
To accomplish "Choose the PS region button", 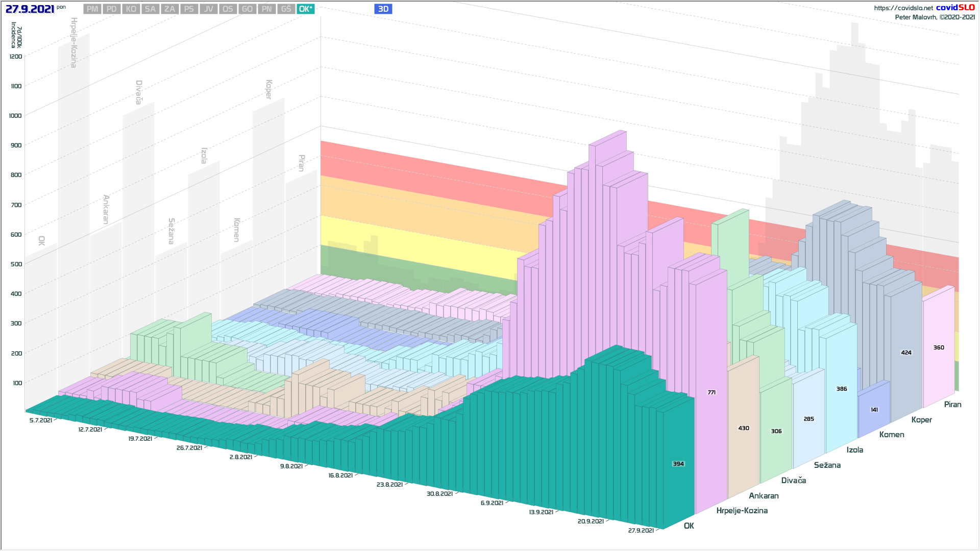I will 189,9.
